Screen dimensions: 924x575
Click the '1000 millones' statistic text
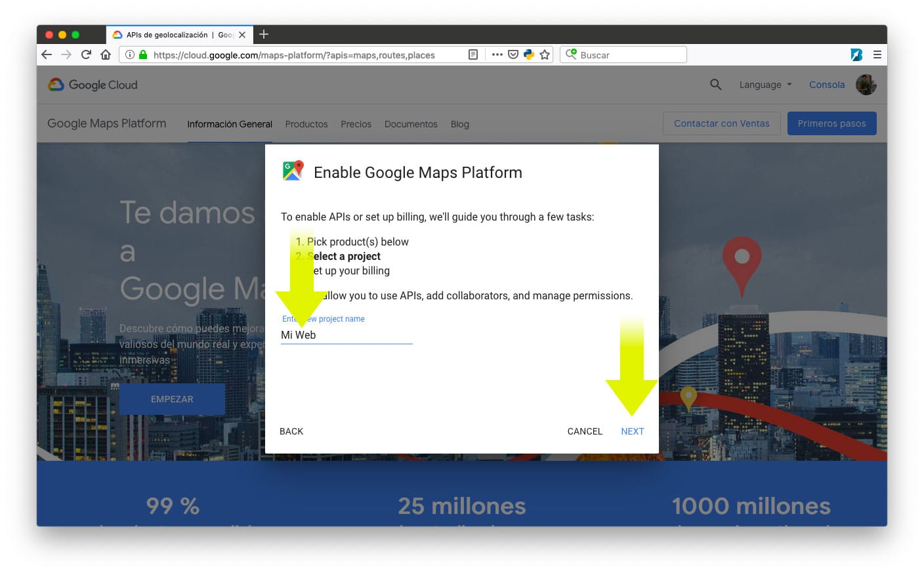(x=751, y=506)
